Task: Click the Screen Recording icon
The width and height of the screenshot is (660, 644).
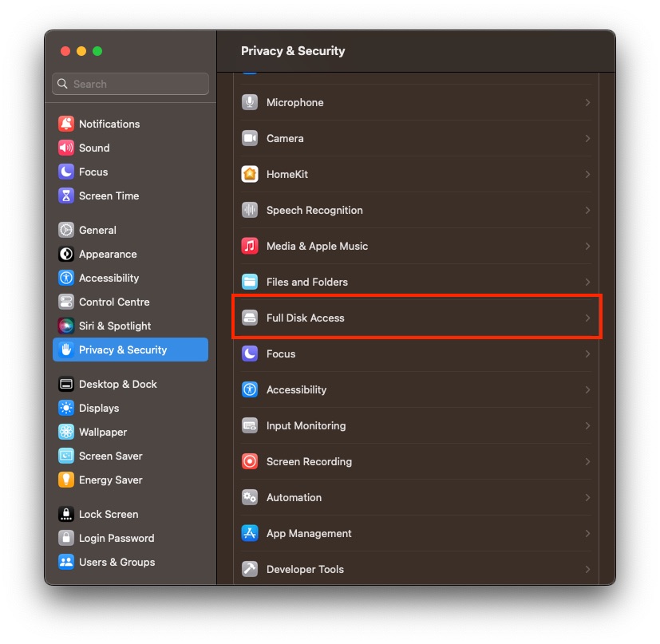Action: coord(251,461)
